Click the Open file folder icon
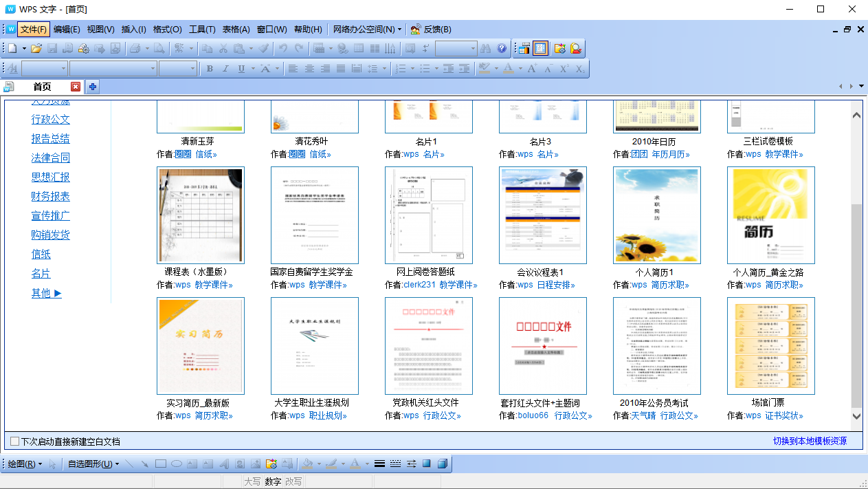 [x=36, y=48]
